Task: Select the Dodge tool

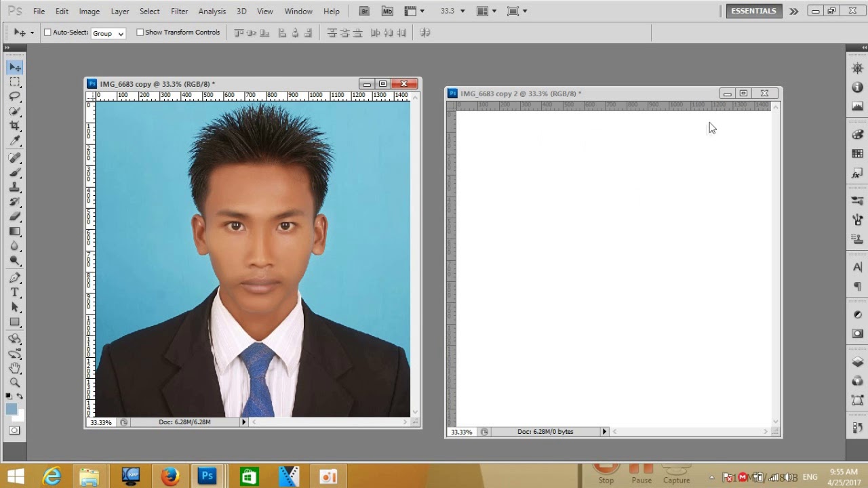Action: coord(15,261)
